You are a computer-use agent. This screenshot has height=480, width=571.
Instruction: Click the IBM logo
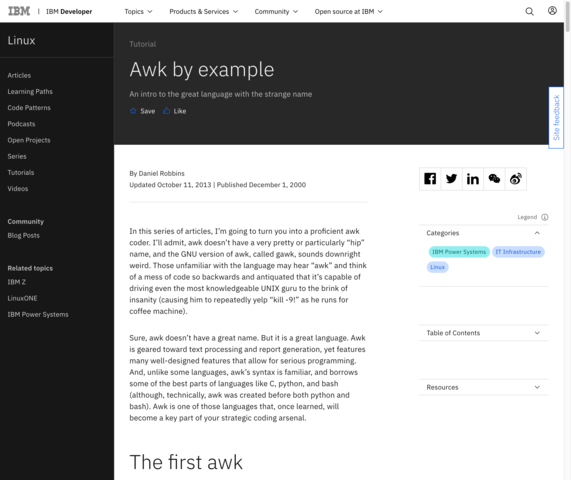tap(19, 11)
